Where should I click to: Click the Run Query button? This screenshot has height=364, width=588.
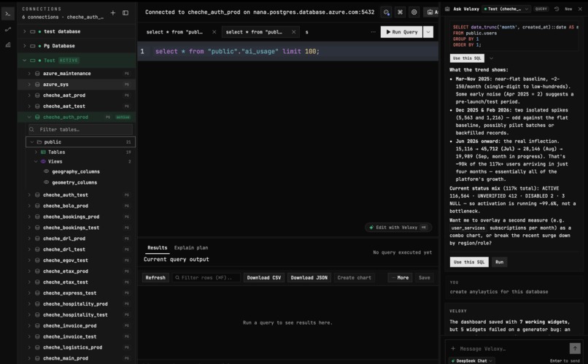(402, 32)
